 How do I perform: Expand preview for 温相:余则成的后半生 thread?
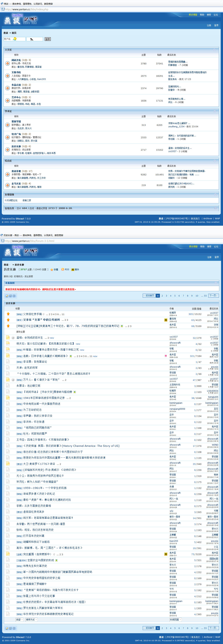click(13, 338)
